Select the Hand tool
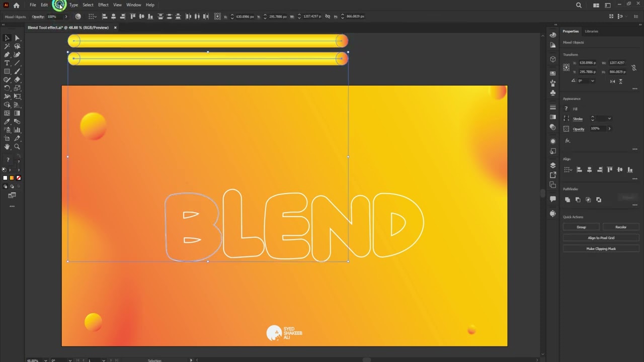 pyautogui.click(x=7, y=147)
